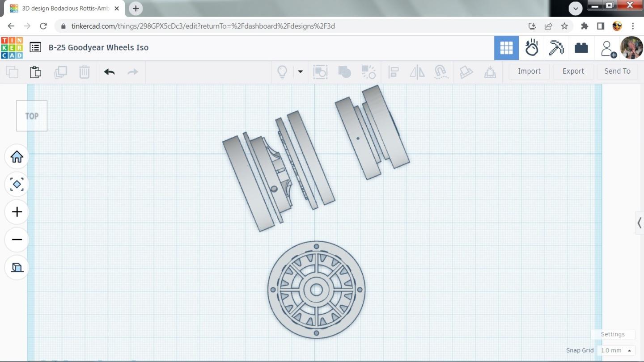Expand the collapsed shapes panel
Screen dimensions: 644x362
pos(639,223)
